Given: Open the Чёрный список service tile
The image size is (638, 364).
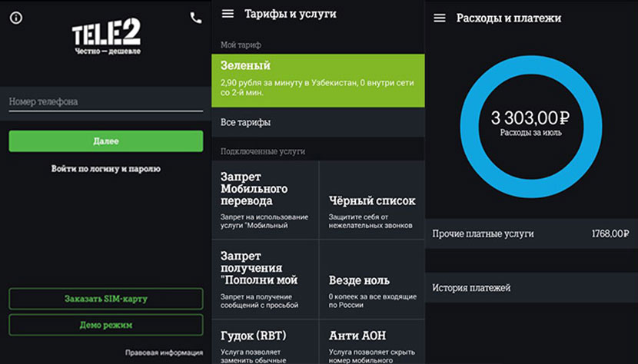Looking at the screenshot, I should (x=372, y=200).
